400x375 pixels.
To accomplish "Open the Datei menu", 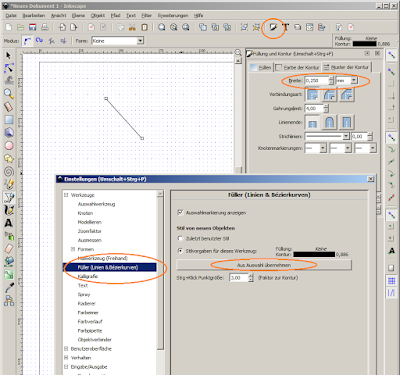I will click(11, 15).
